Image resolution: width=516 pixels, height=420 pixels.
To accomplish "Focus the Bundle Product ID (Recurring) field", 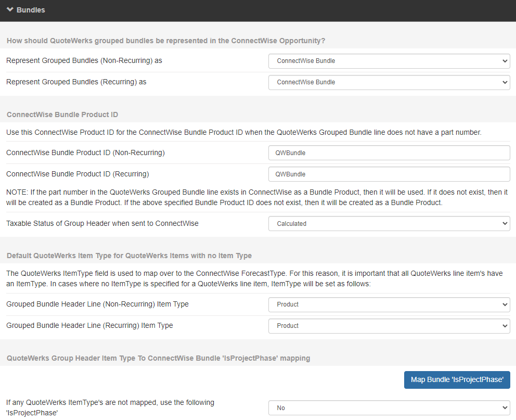I will [389, 174].
